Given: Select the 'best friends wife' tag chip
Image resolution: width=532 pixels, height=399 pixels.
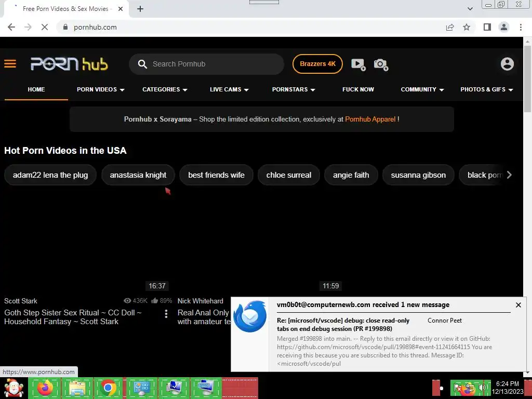Looking at the screenshot, I should click(217, 175).
